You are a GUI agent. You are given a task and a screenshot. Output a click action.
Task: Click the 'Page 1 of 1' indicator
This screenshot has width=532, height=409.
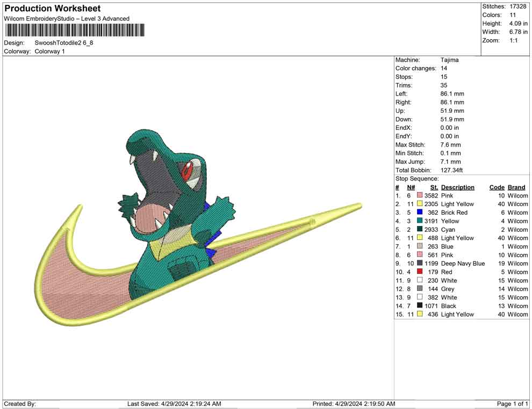tap(512, 404)
